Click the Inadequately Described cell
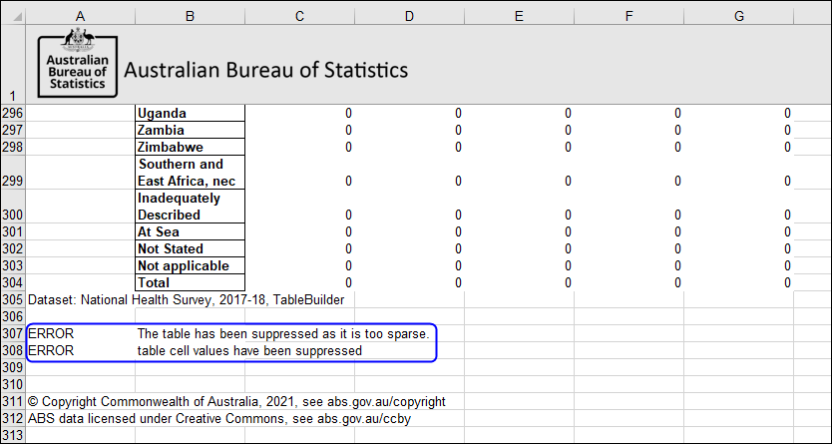Viewport: 832px width, 444px height. pyautogui.click(x=190, y=206)
